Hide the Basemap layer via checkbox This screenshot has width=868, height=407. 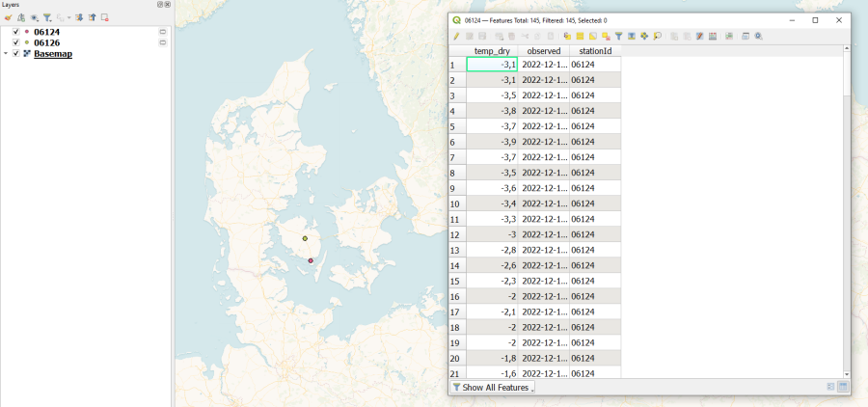pyautogui.click(x=15, y=54)
